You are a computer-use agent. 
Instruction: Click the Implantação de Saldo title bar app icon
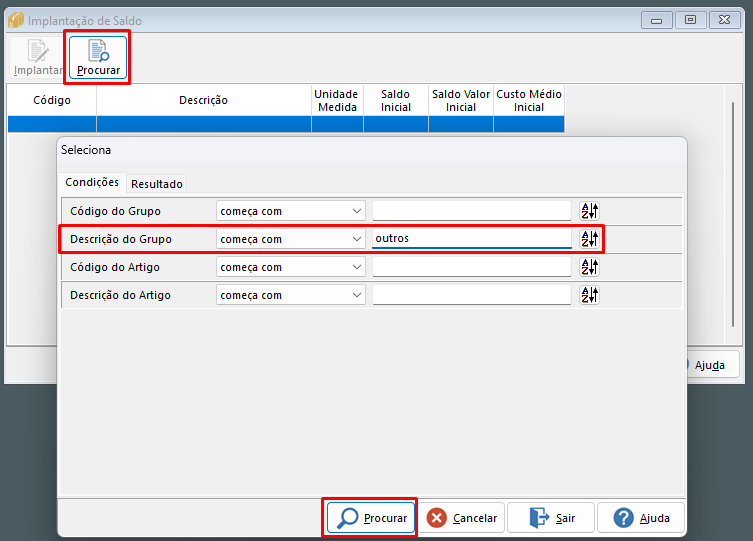[x=16, y=20]
